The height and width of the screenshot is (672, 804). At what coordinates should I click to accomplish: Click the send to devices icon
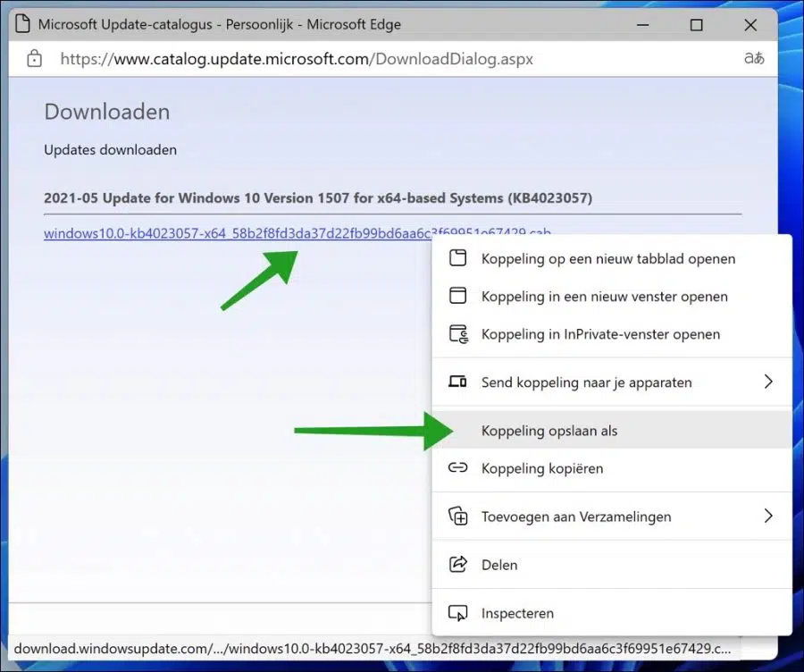[458, 382]
